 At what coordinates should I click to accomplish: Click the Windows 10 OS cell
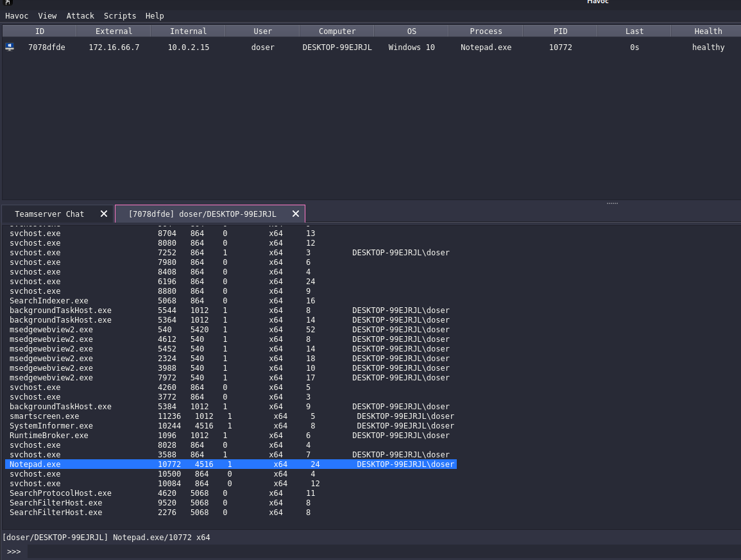click(412, 47)
